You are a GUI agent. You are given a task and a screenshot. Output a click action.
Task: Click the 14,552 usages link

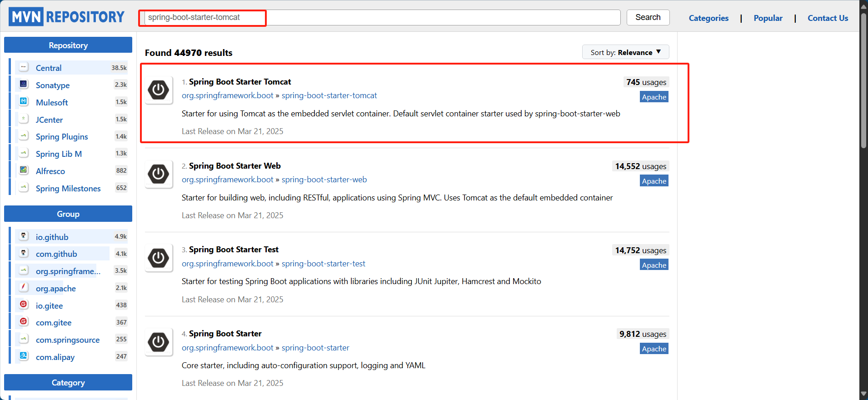point(641,166)
